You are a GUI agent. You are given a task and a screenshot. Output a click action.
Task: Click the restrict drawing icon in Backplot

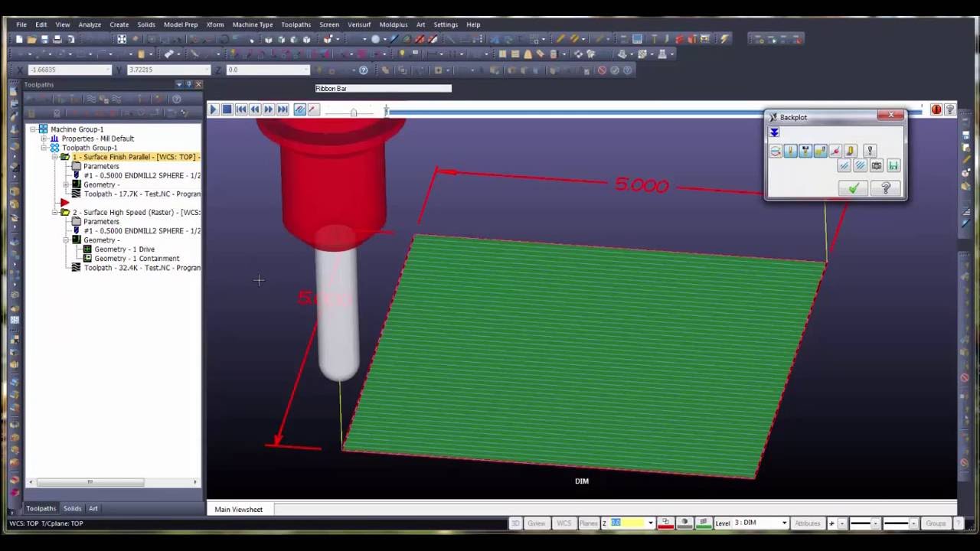(844, 165)
